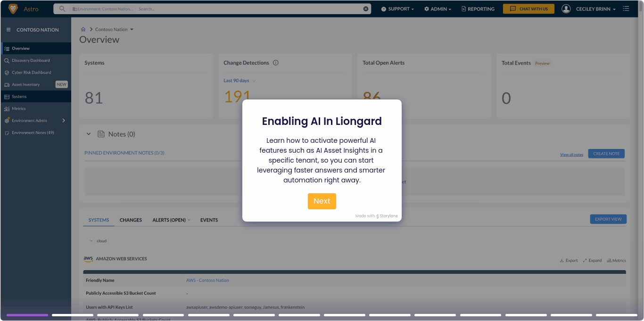Click the home icon in the breadcrumb
Screen dimensions: 644x321
[83, 29]
